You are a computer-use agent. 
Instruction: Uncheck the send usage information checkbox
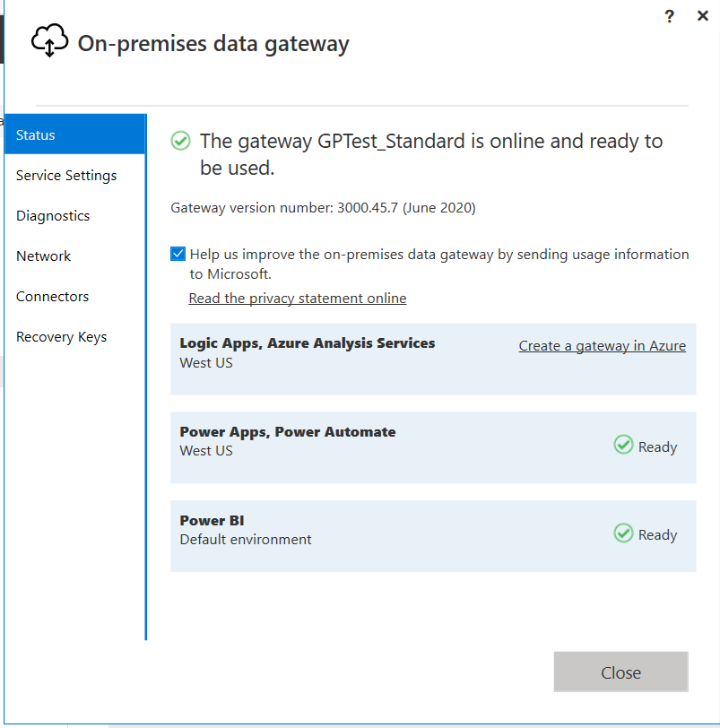click(x=178, y=254)
